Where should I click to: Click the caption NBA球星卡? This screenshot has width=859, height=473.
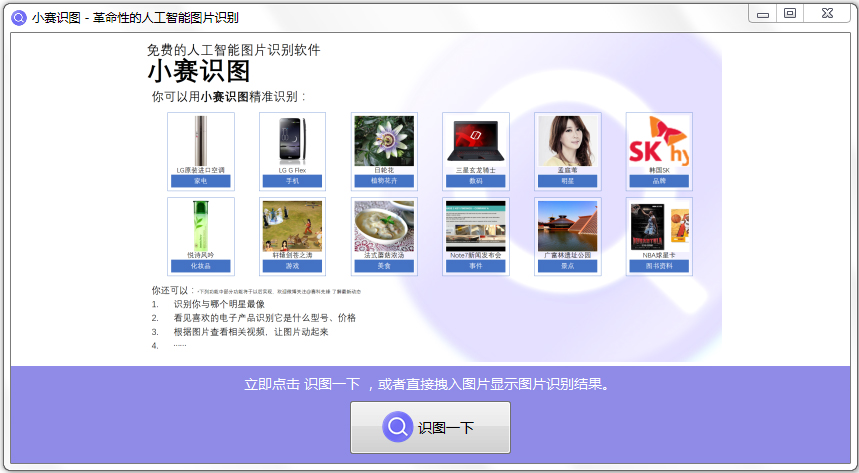point(659,255)
